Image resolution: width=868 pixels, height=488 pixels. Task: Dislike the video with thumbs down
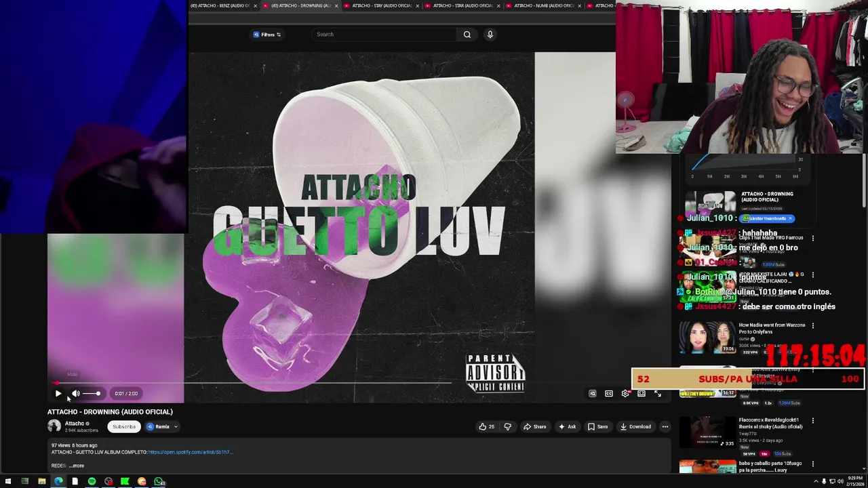(x=507, y=426)
